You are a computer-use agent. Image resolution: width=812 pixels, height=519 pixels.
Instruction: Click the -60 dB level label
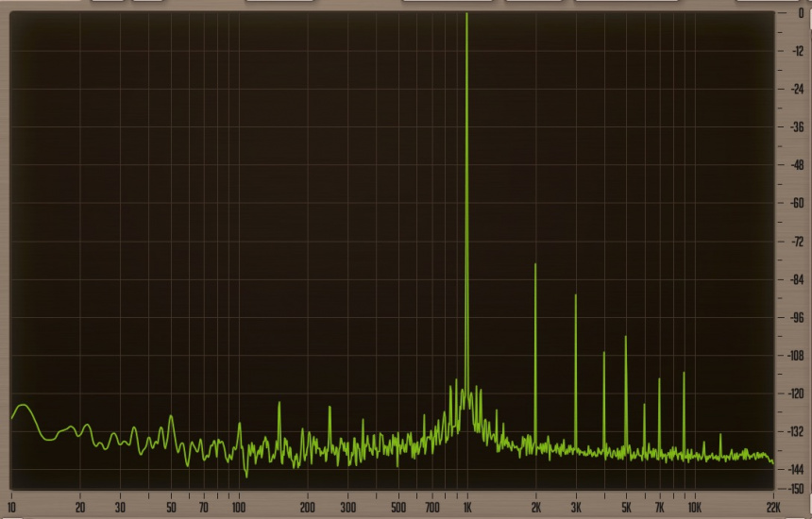[x=797, y=203]
